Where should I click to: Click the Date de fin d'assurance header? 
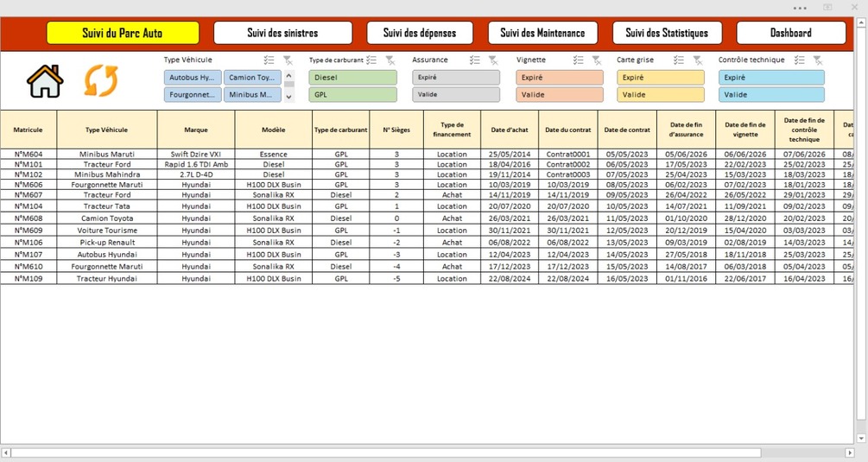point(686,130)
